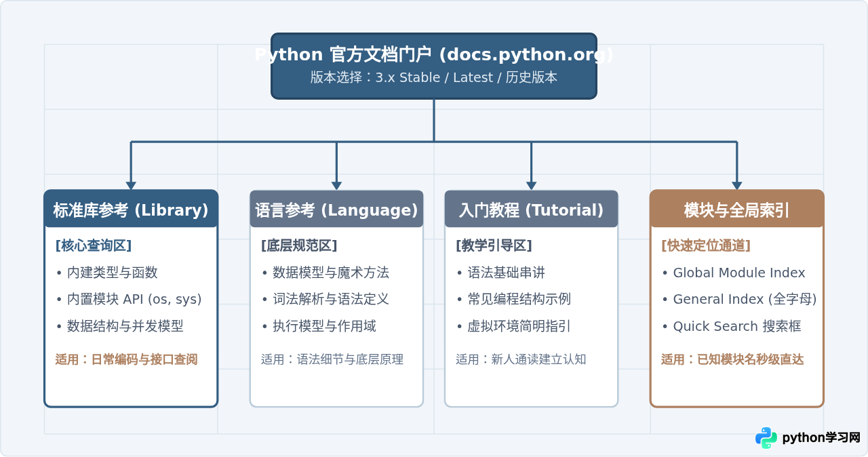Select 内建类型与函数 bullet item
Viewport: 868px width, 457px height.
(x=106, y=273)
